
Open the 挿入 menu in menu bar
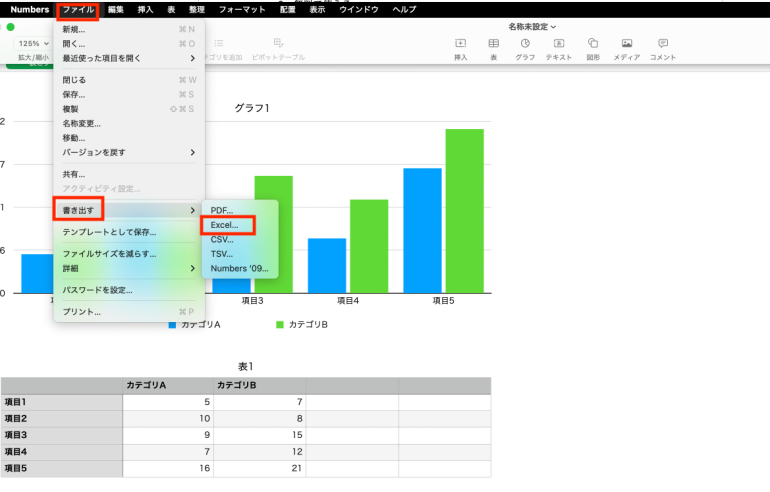coord(145,9)
